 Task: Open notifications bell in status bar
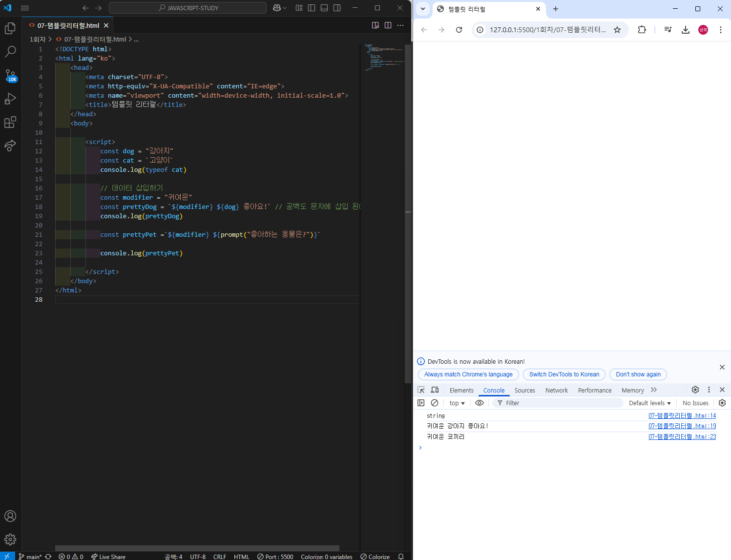401,557
